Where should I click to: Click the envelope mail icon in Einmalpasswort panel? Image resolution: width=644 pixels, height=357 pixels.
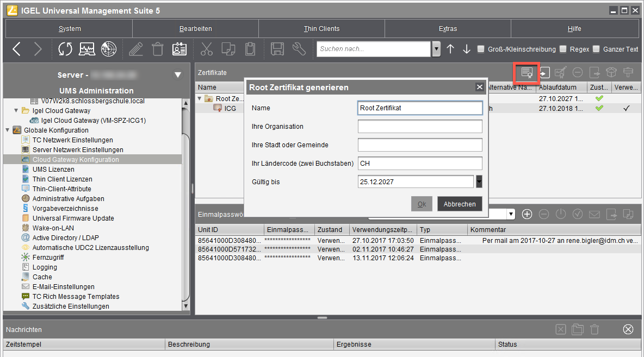coord(595,214)
